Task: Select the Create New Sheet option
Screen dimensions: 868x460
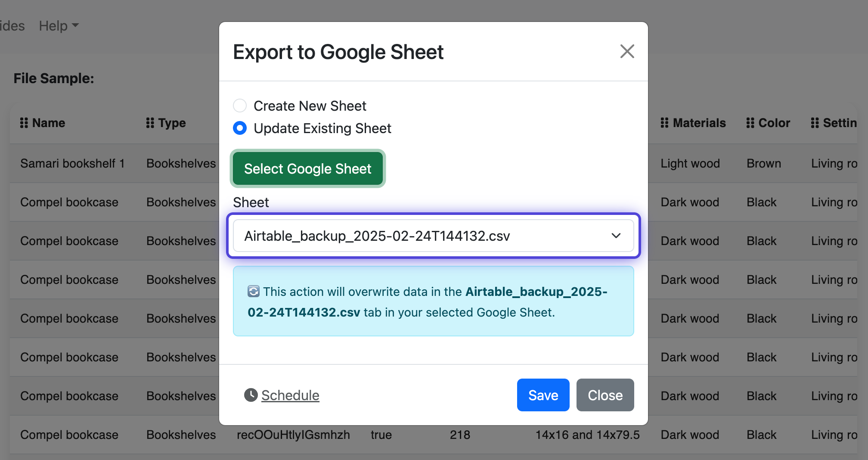Action: (x=240, y=106)
